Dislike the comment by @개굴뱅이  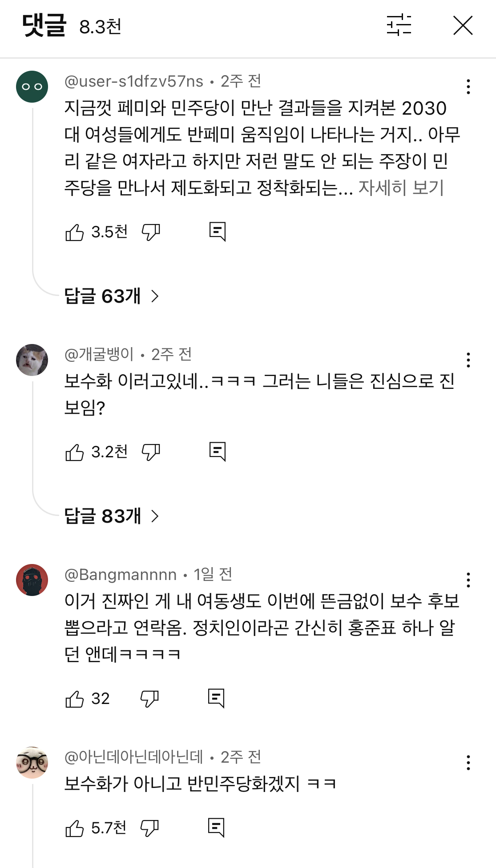click(151, 452)
